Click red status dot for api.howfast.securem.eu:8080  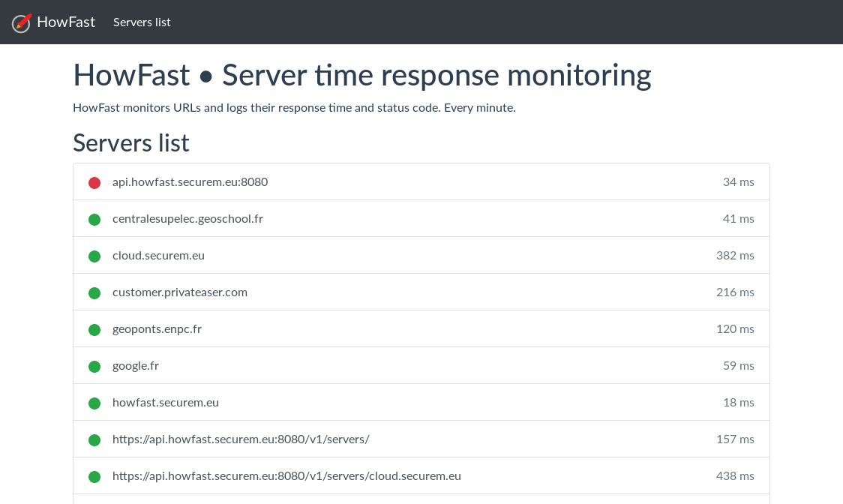94,183
